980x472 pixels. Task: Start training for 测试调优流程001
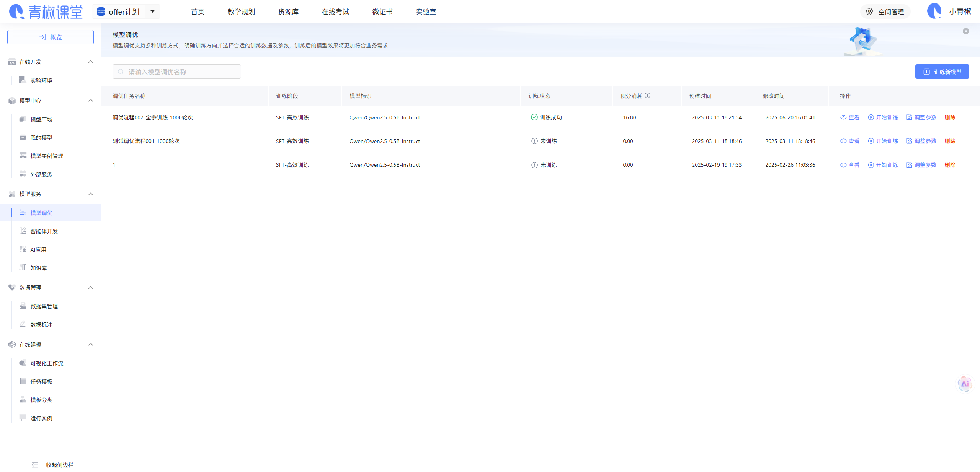(883, 141)
